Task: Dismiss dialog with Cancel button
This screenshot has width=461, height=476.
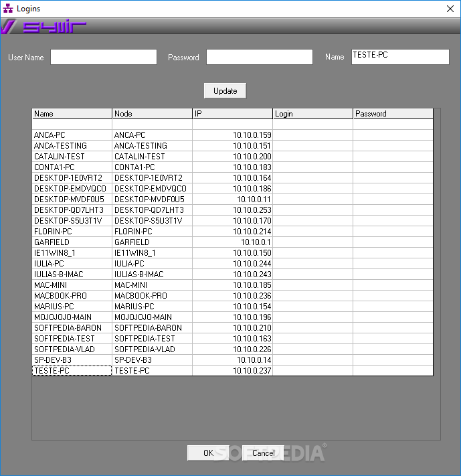Action: (263, 453)
